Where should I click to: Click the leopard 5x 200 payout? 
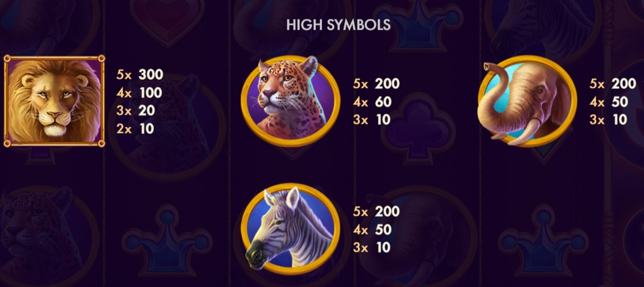[376, 83]
